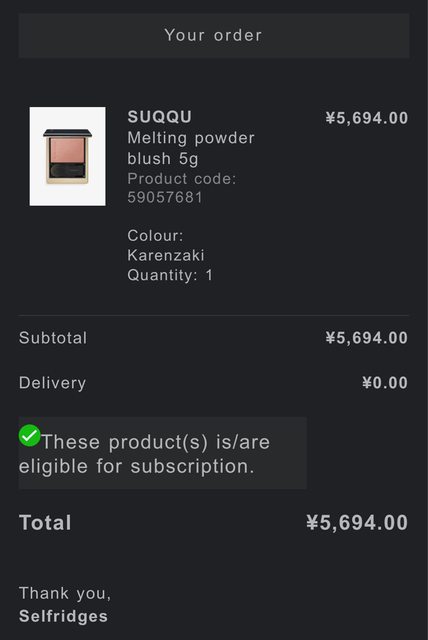Click the total amount ¥5,694.00
428x640 pixels.
click(357, 523)
